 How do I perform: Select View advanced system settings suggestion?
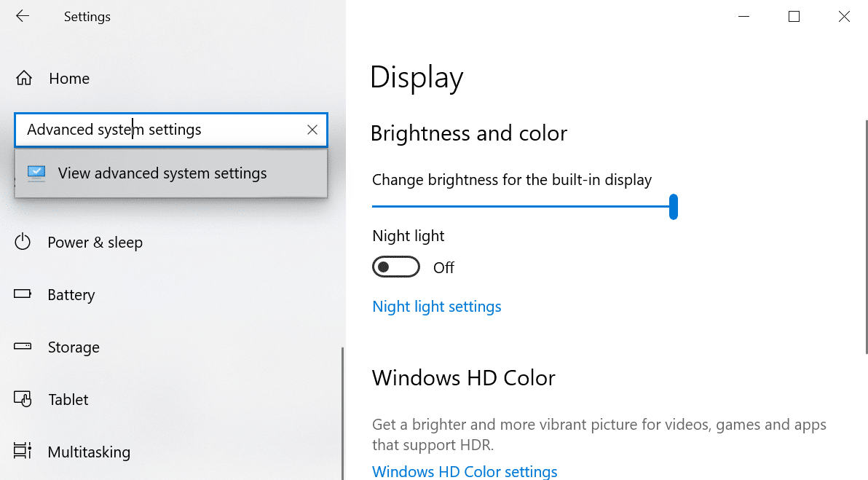click(x=171, y=173)
